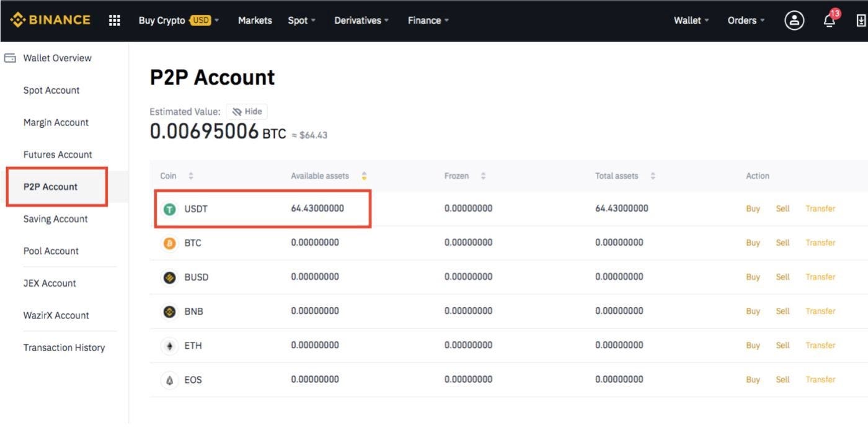Click the BNB coin icon
868x435 pixels.
pos(169,312)
